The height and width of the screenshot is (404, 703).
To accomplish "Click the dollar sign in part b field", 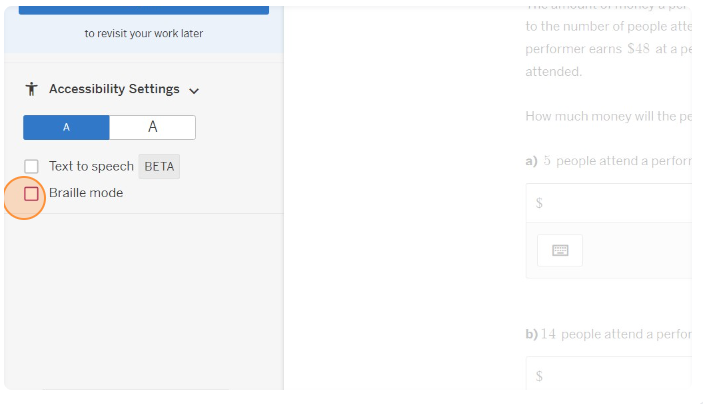I will [539, 376].
